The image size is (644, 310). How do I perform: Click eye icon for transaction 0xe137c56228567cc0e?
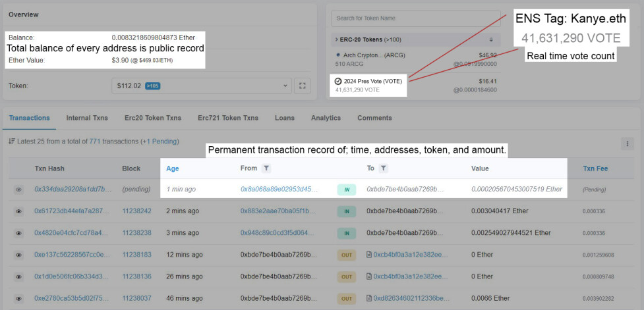18,255
